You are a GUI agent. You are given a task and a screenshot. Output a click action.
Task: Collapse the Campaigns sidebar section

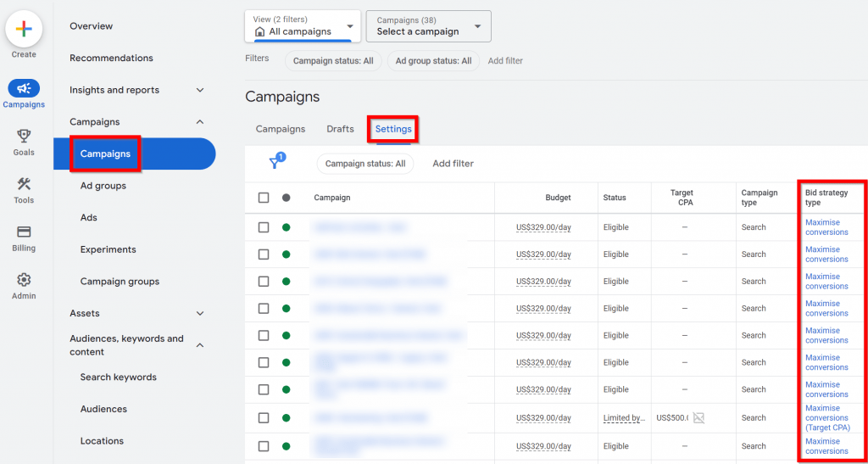[200, 122]
